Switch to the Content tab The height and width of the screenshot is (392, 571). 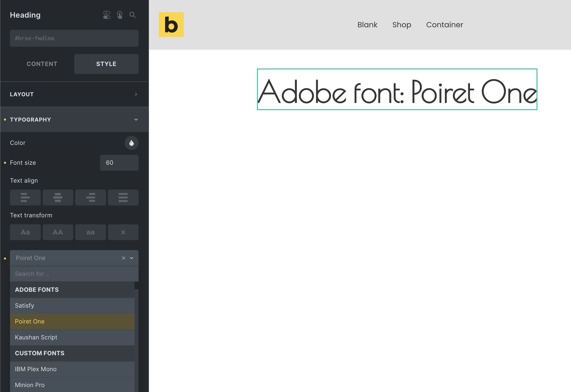42,64
